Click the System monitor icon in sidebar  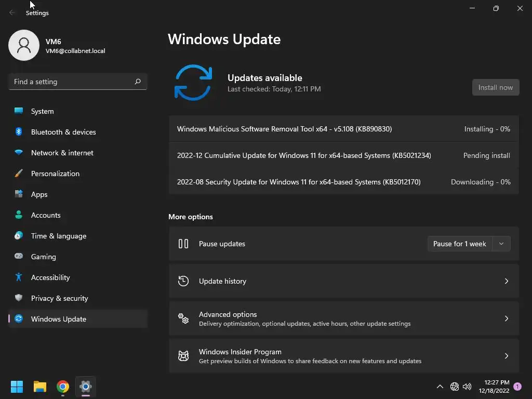[x=19, y=111]
